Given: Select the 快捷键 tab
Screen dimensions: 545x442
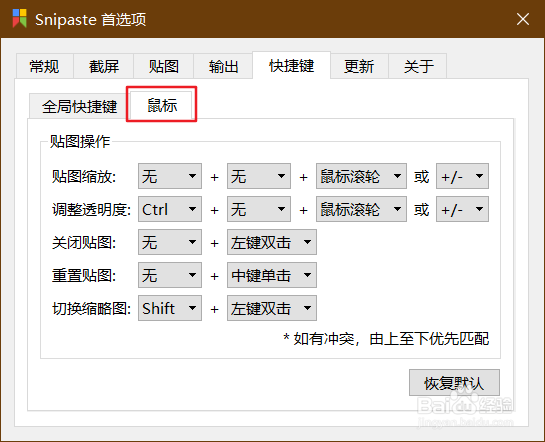Looking at the screenshot, I should [x=291, y=65].
